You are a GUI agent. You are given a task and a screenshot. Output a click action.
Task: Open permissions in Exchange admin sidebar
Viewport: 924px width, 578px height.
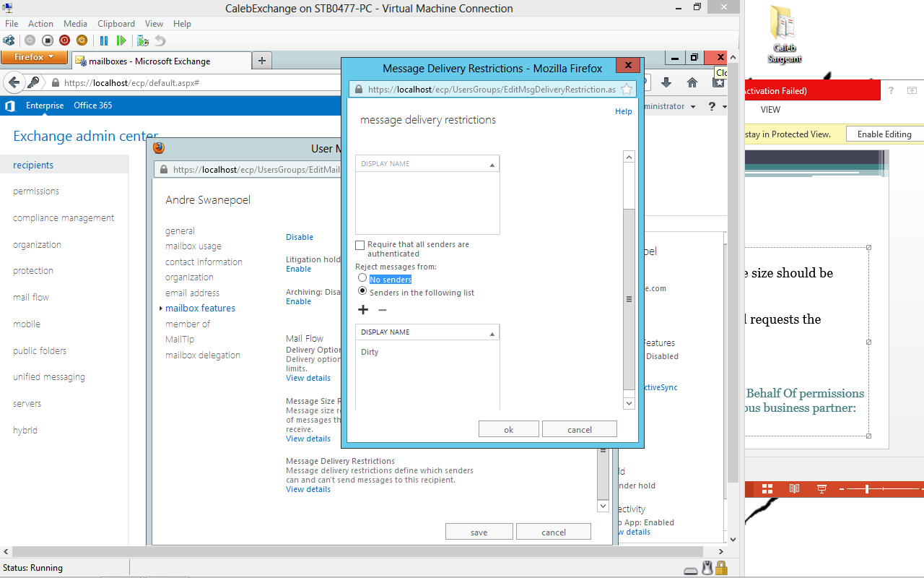(x=36, y=191)
